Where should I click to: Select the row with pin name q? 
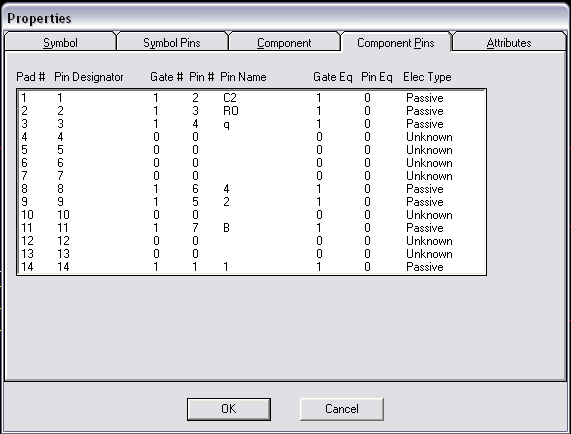251,124
